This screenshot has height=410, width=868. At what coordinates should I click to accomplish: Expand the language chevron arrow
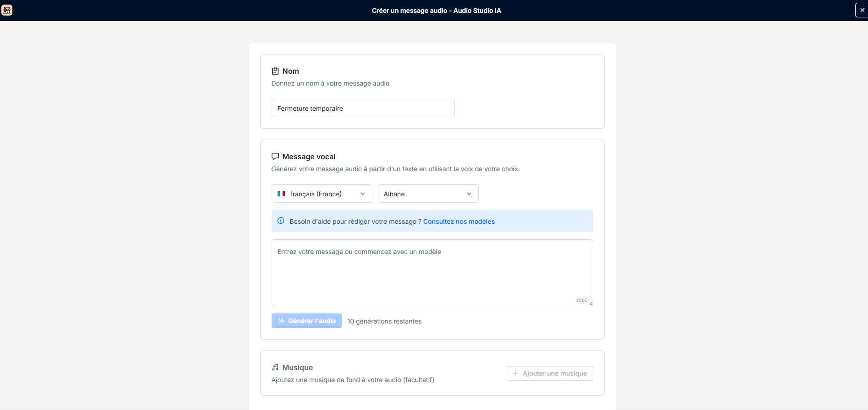click(363, 194)
